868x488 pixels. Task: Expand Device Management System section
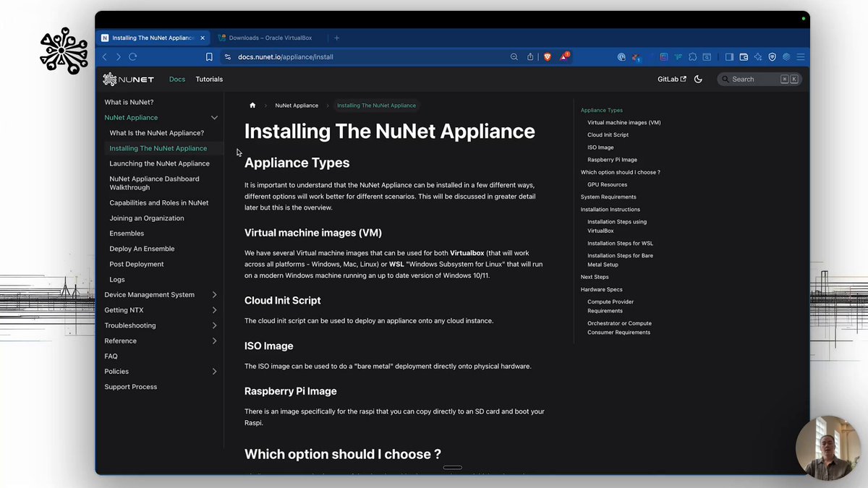[x=214, y=295]
